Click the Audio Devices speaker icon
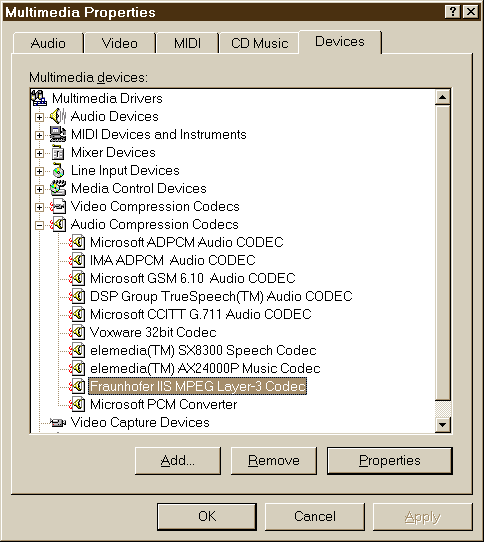This screenshot has width=484, height=542. (x=58, y=116)
